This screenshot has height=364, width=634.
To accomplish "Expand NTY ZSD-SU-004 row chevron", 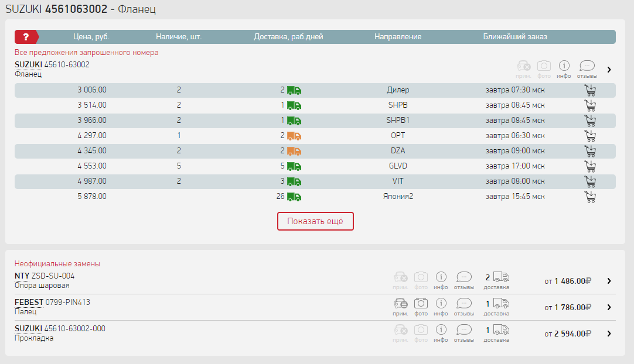I will coord(609,281).
